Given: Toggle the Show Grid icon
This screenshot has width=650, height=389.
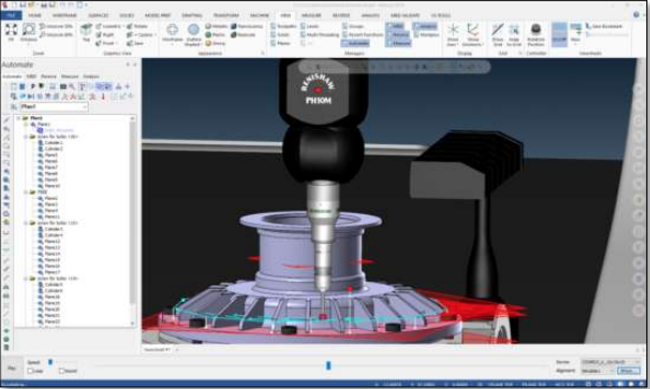Looking at the screenshot, I should (497, 34).
